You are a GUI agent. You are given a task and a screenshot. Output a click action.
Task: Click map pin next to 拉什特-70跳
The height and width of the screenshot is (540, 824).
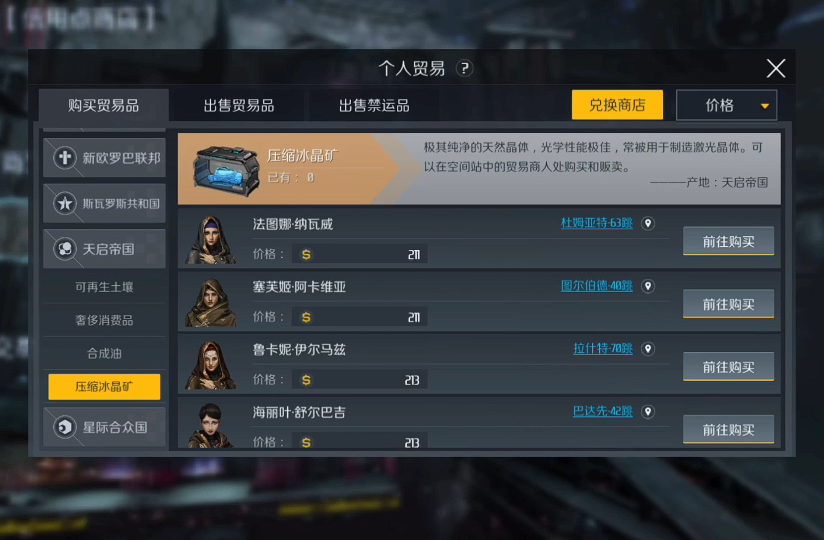[648, 349]
